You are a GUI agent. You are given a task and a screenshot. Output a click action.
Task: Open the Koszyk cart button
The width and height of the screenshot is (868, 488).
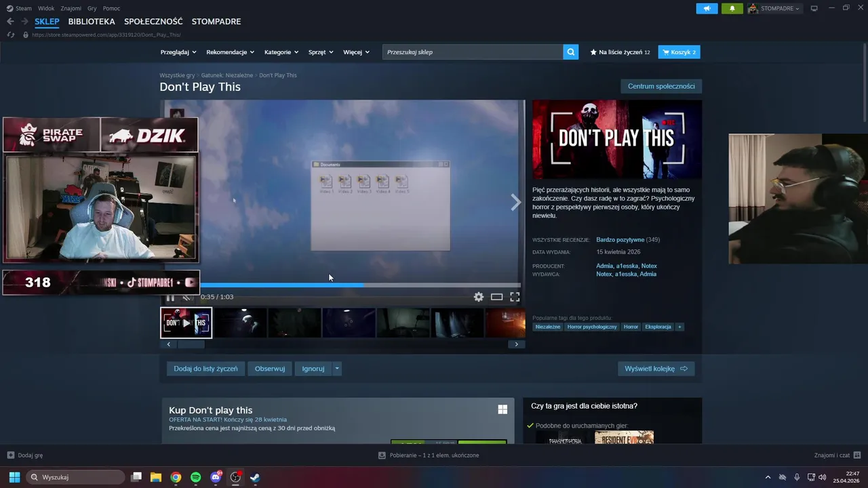(679, 52)
